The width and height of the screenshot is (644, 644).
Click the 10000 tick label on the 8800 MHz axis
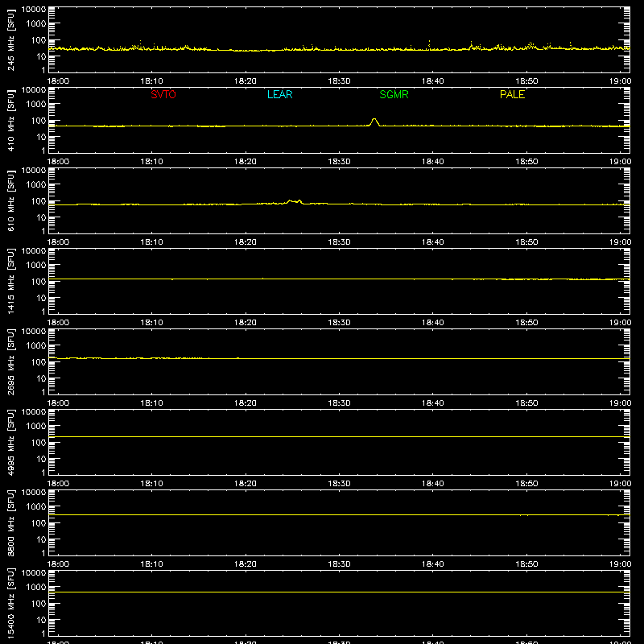pos(34,493)
